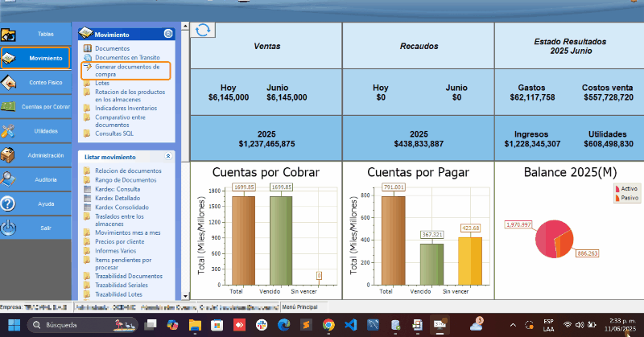This screenshot has width=644, height=337.
Task: Open Cuentas por Cobrar module icon
Action: 10,106
